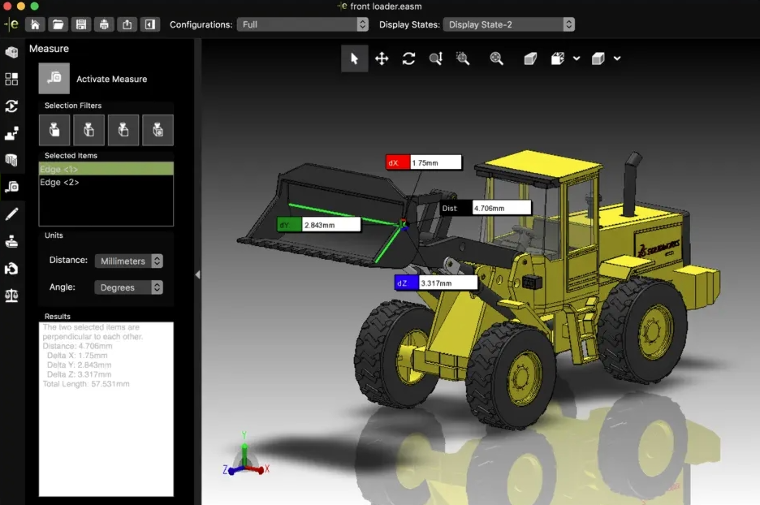Toggle the first selection filter button
The image size is (760, 505).
[54, 130]
